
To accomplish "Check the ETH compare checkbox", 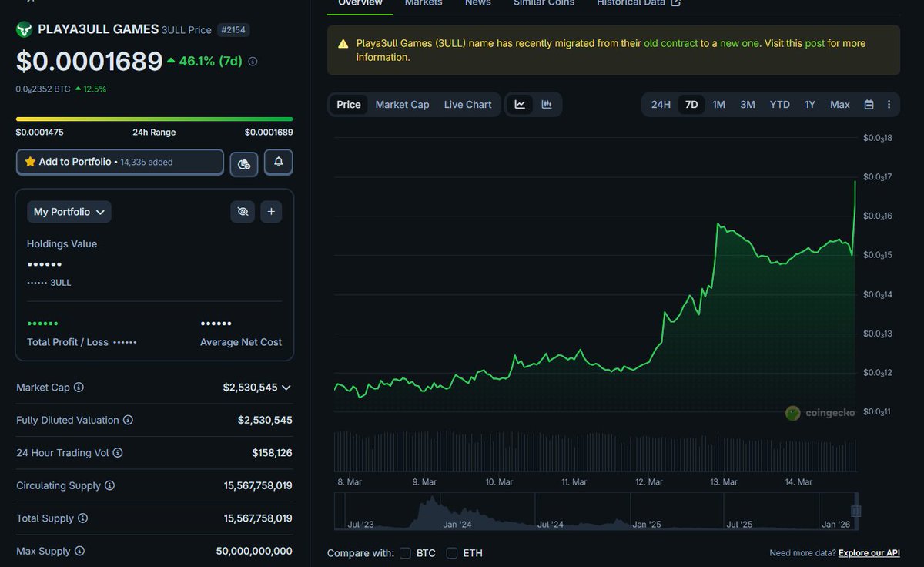I will tap(452, 553).
